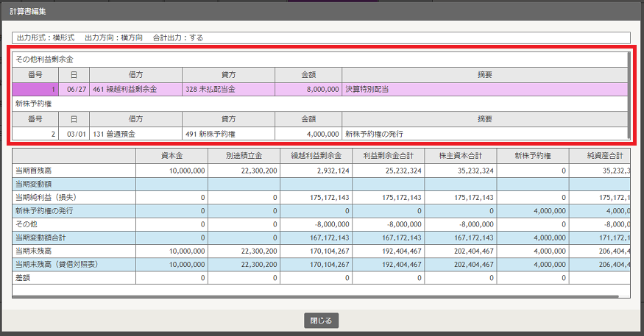The width and height of the screenshot is (644, 336).
Task: Click the 328 未払配当金 credit cell
Action: (x=228, y=89)
